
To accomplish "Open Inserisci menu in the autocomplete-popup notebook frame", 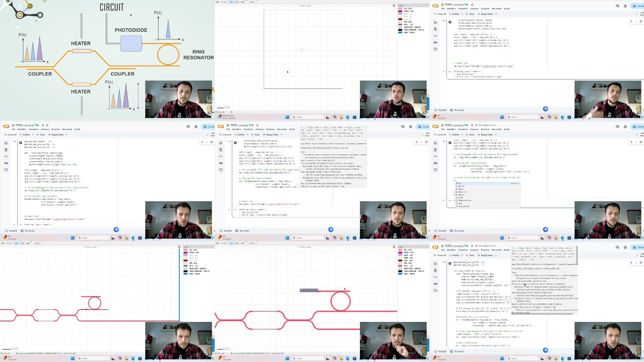I will 474,129.
